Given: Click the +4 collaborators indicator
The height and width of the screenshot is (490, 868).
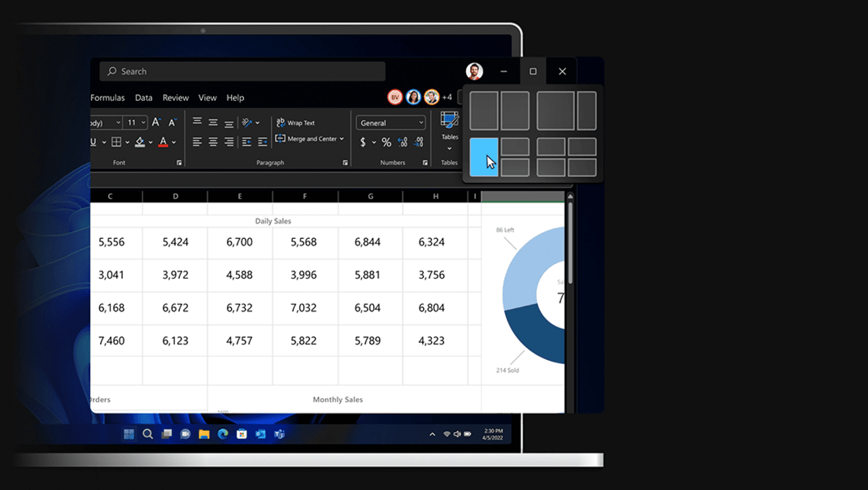Looking at the screenshot, I should click(x=446, y=97).
